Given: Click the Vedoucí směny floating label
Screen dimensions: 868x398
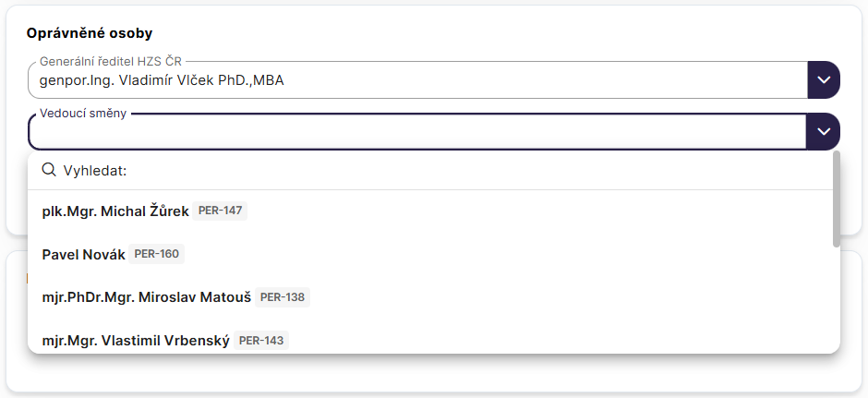Looking at the screenshot, I should pos(83,113).
